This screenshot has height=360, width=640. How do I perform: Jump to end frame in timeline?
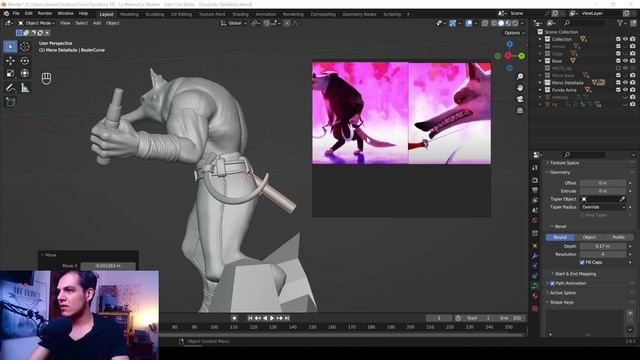click(x=287, y=318)
